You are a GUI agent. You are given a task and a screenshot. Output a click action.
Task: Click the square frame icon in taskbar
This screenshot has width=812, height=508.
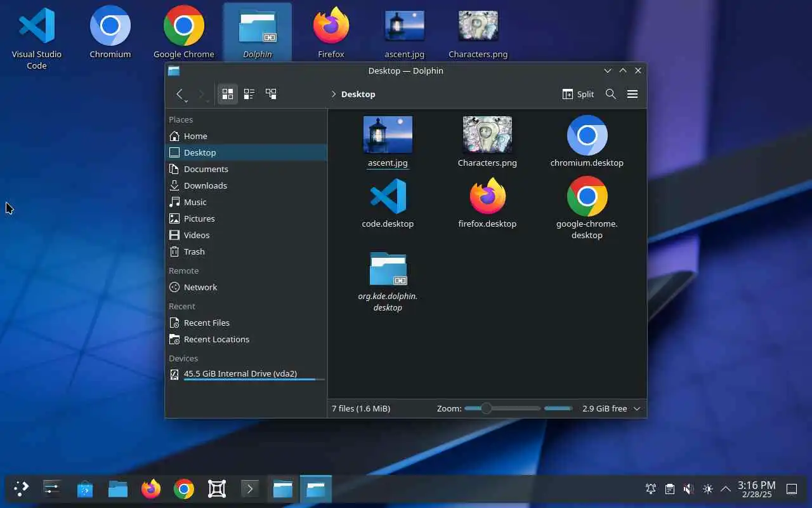(x=217, y=489)
